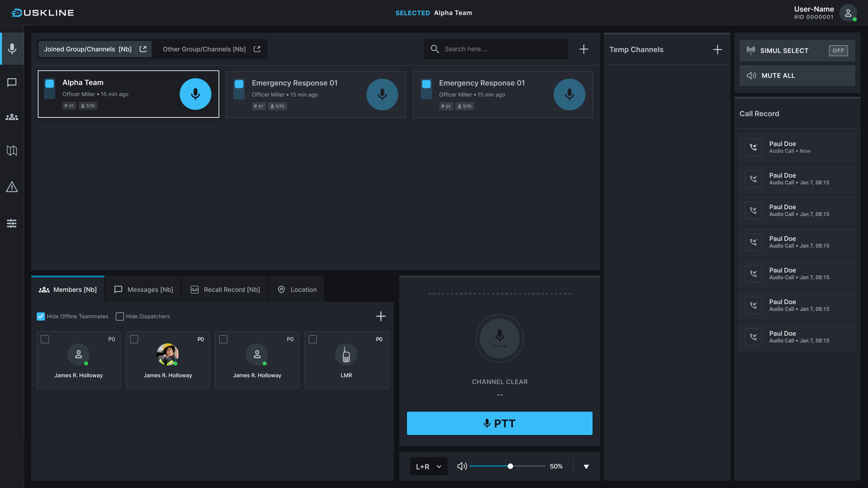Open the settings sliders sidebar icon
This screenshot has height=488, width=868.
click(12, 223)
